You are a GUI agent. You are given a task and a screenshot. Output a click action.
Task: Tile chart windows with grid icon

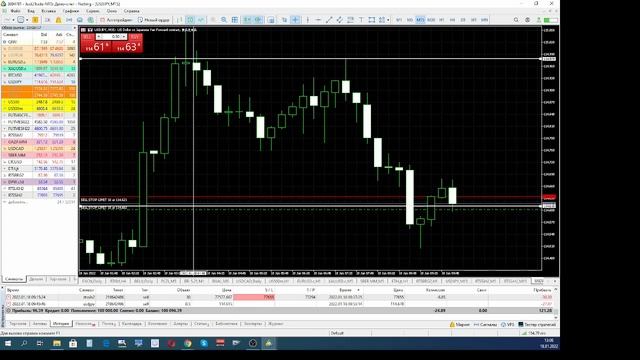pyautogui.click(x=235, y=20)
